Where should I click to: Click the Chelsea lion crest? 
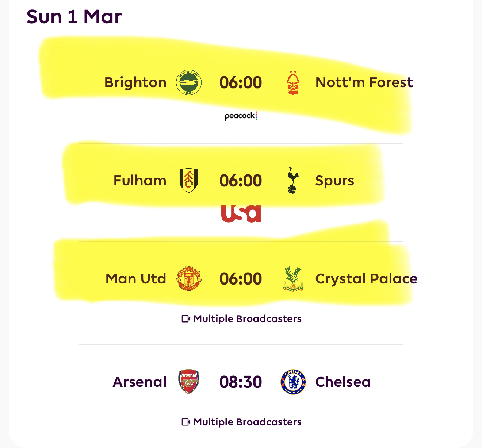(x=293, y=382)
